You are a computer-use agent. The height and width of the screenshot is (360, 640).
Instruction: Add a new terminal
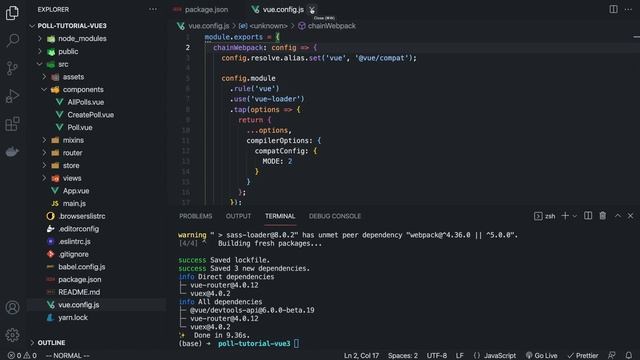click(565, 216)
